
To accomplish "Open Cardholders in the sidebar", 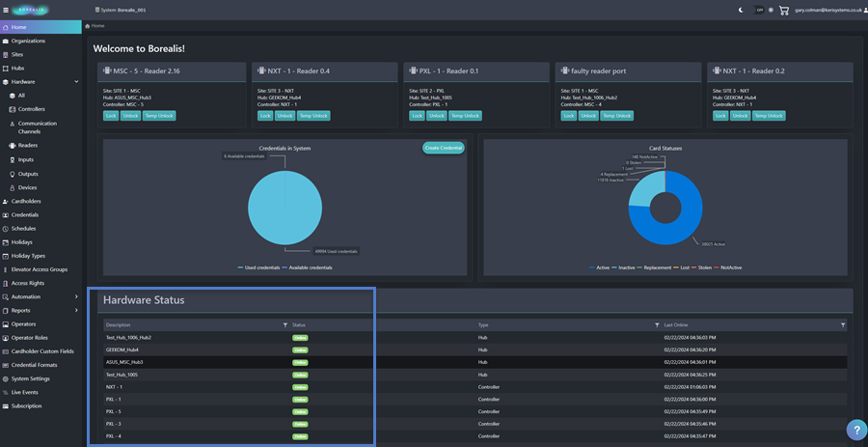I will coord(26,201).
